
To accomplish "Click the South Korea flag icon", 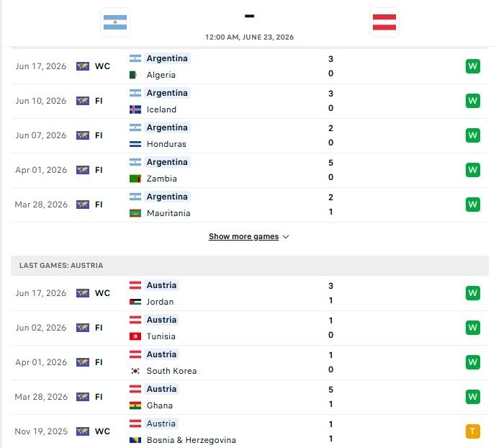I will pyautogui.click(x=135, y=371).
